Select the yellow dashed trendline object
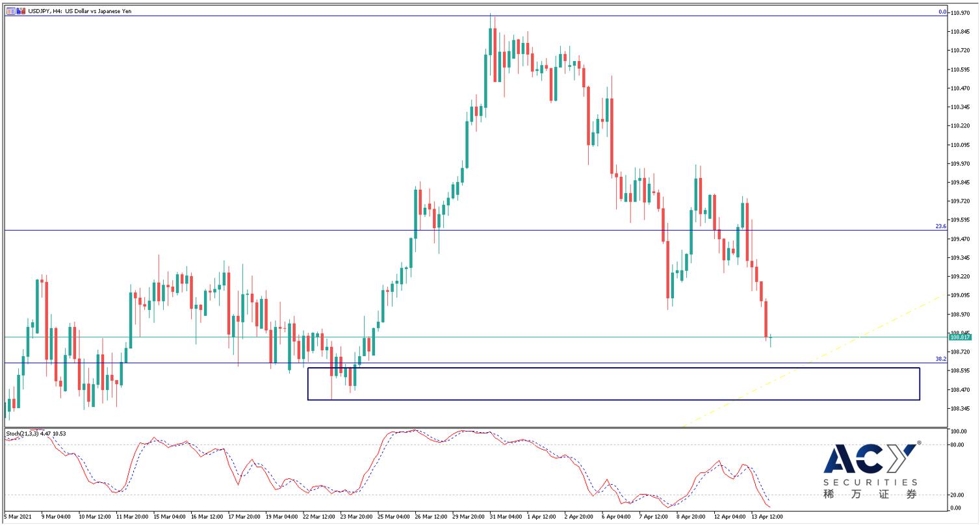 click(815, 360)
